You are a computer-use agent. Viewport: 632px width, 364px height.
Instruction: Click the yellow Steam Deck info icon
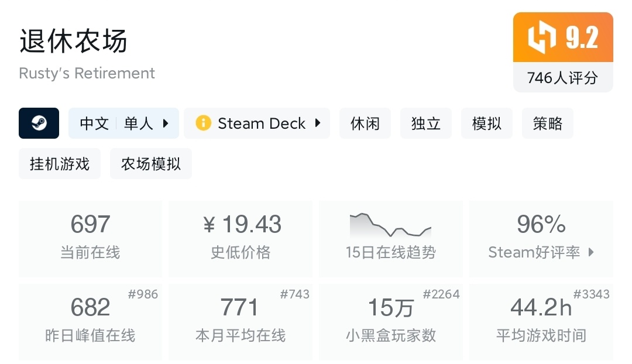203,123
